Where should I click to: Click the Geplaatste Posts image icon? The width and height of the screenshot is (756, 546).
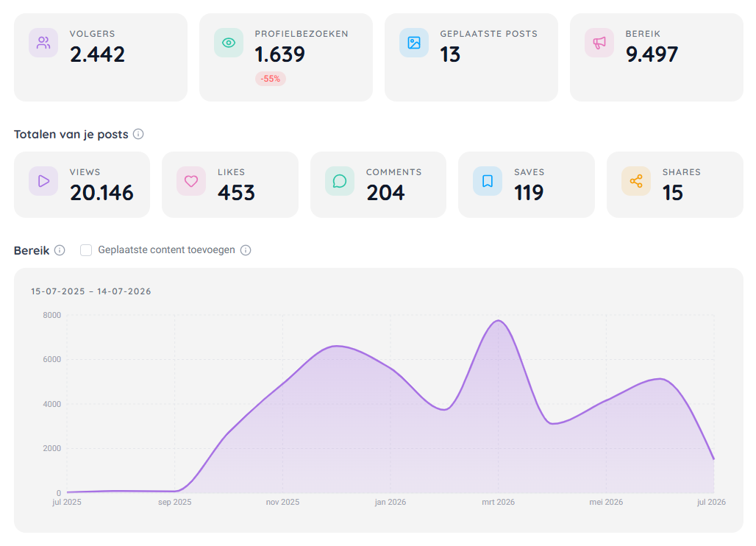[414, 43]
